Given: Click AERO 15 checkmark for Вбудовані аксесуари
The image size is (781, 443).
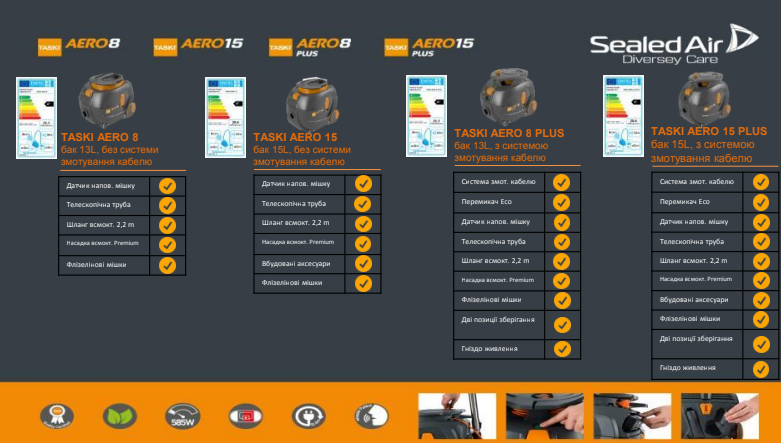Looking at the screenshot, I should click(363, 264).
